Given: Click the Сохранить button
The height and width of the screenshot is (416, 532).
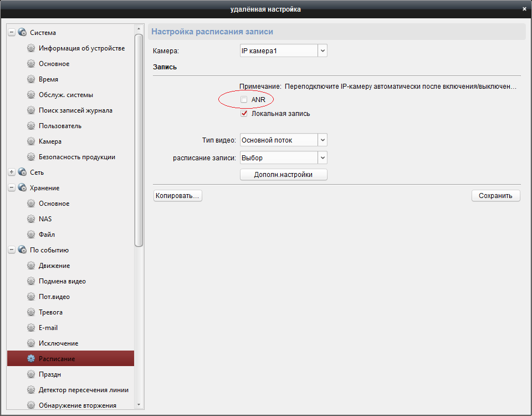Looking at the screenshot, I should [x=495, y=196].
